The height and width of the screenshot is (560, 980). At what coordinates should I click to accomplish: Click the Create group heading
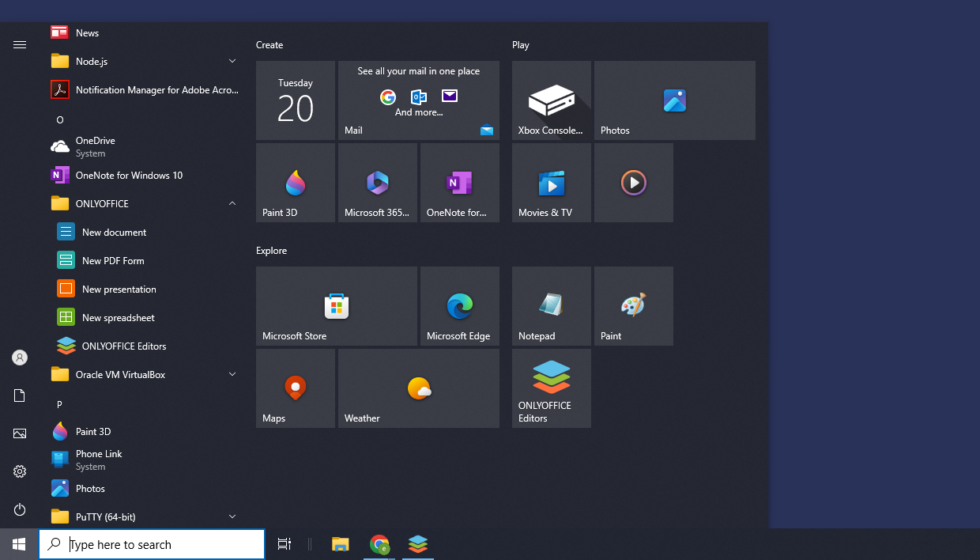click(x=269, y=45)
